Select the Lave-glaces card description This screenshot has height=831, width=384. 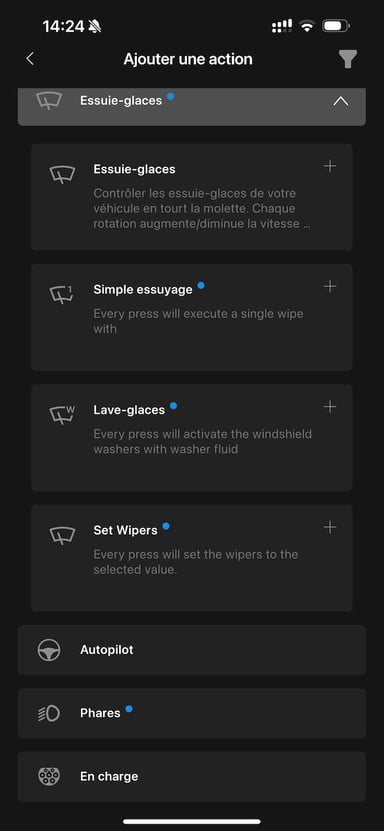(203, 441)
